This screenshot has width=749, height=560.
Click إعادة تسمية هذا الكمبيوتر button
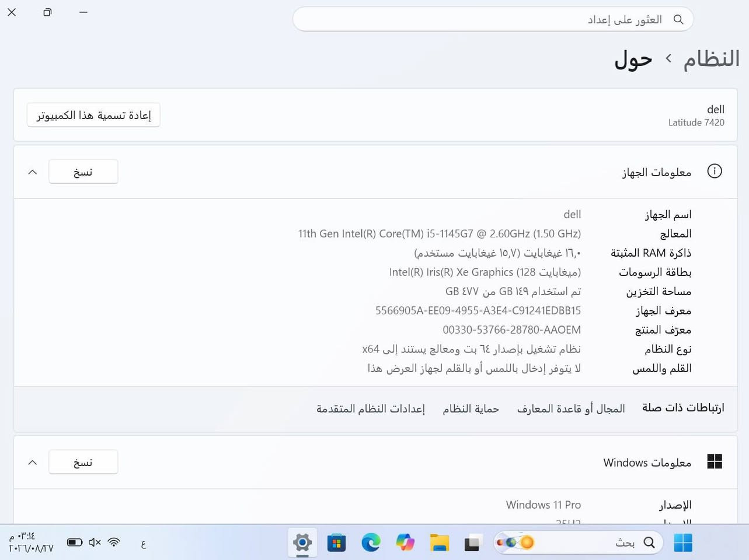(x=93, y=115)
